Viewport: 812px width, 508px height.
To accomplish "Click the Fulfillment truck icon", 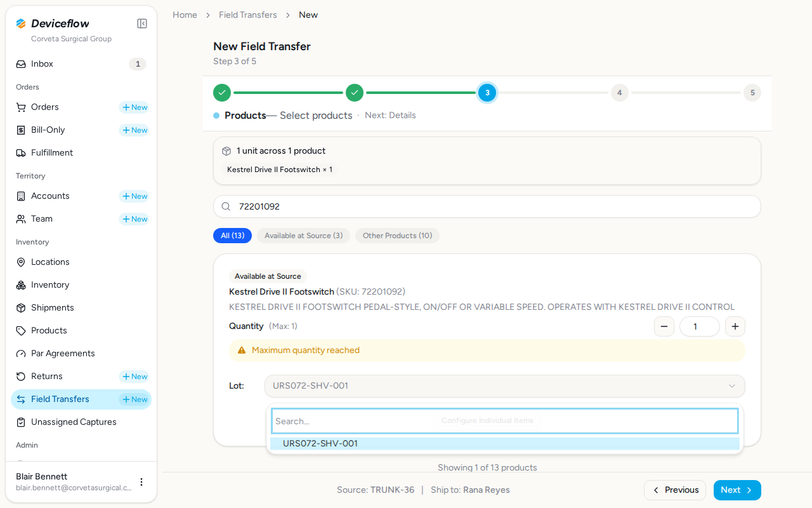I will click(x=21, y=153).
